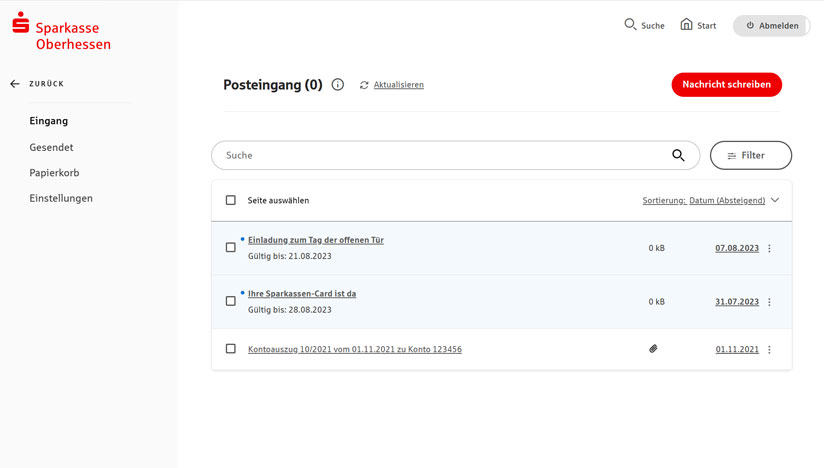Click the ZURÜCK label
The width and height of the screenshot is (824, 468).
tap(46, 84)
